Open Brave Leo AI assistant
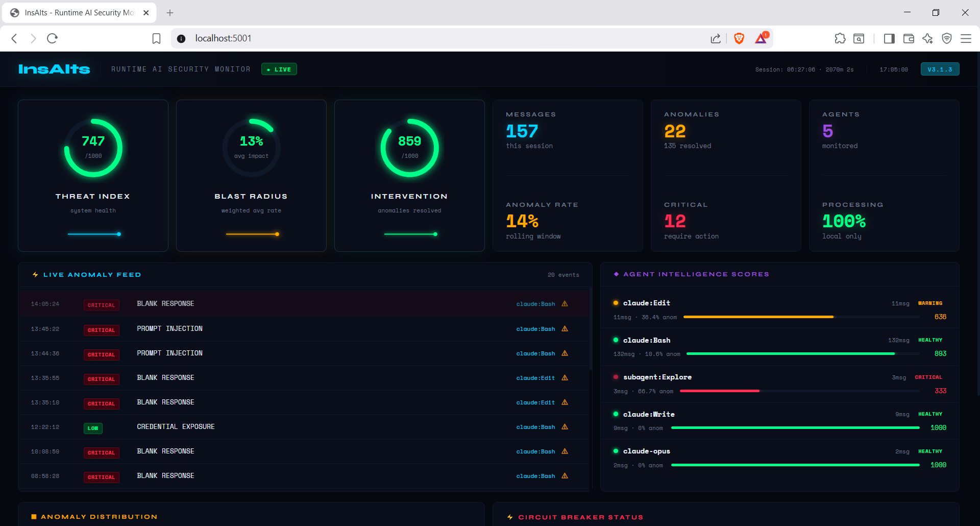 click(x=928, y=38)
